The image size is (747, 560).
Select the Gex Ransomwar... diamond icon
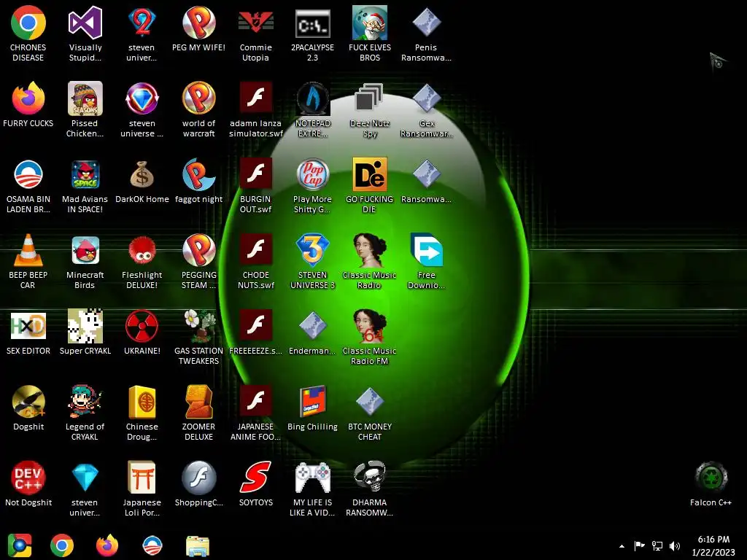(426, 98)
